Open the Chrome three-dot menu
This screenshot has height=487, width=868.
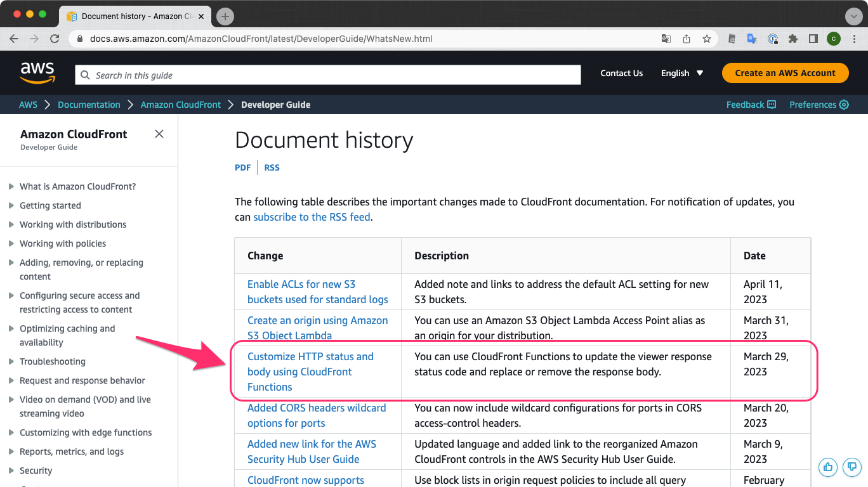tap(854, 39)
